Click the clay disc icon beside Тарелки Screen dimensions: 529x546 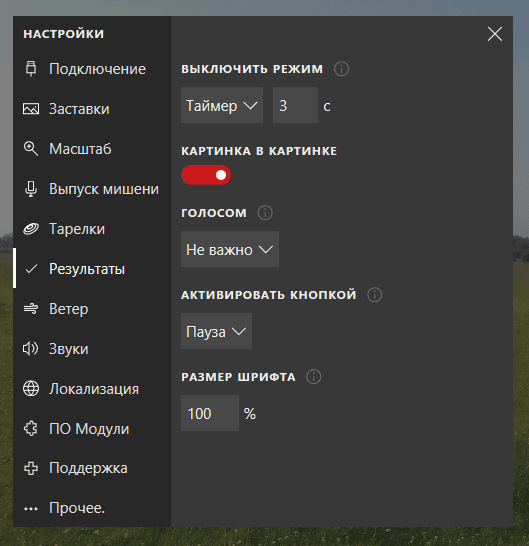[x=31, y=229]
